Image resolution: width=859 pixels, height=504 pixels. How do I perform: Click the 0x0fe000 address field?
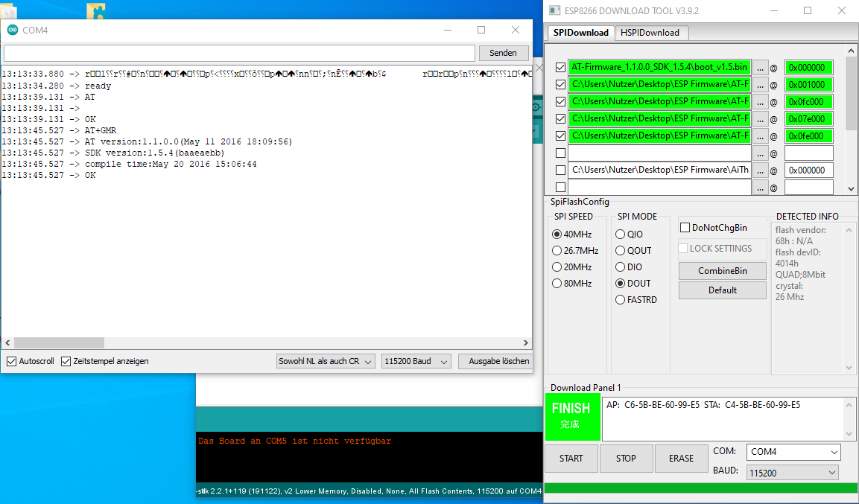(x=808, y=135)
